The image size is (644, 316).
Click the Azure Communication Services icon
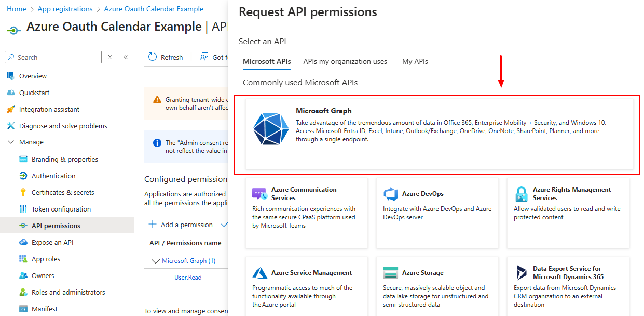(260, 194)
